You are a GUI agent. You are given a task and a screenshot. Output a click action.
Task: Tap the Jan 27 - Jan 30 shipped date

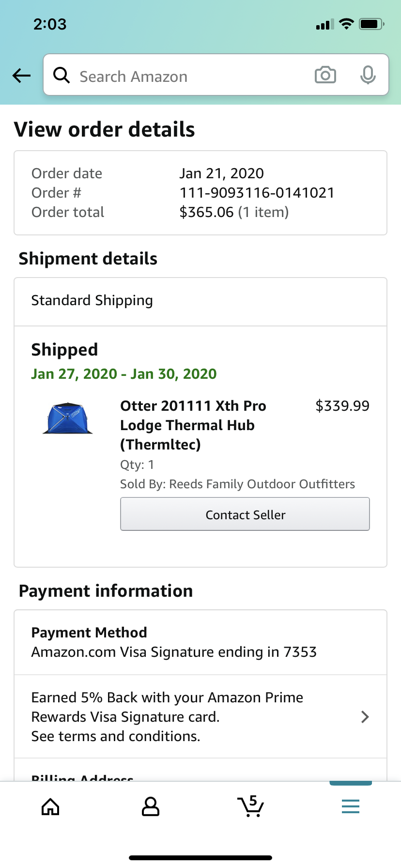(124, 374)
